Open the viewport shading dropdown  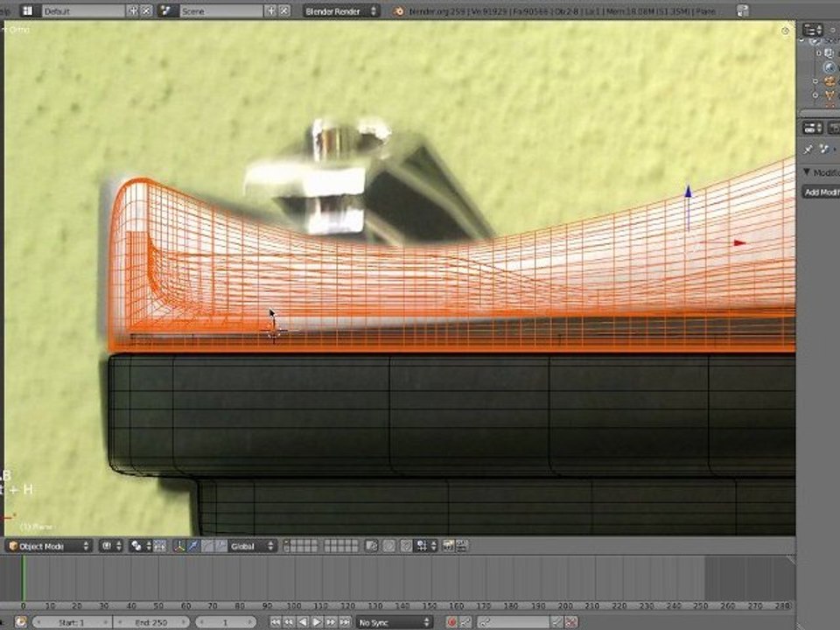tap(112, 546)
